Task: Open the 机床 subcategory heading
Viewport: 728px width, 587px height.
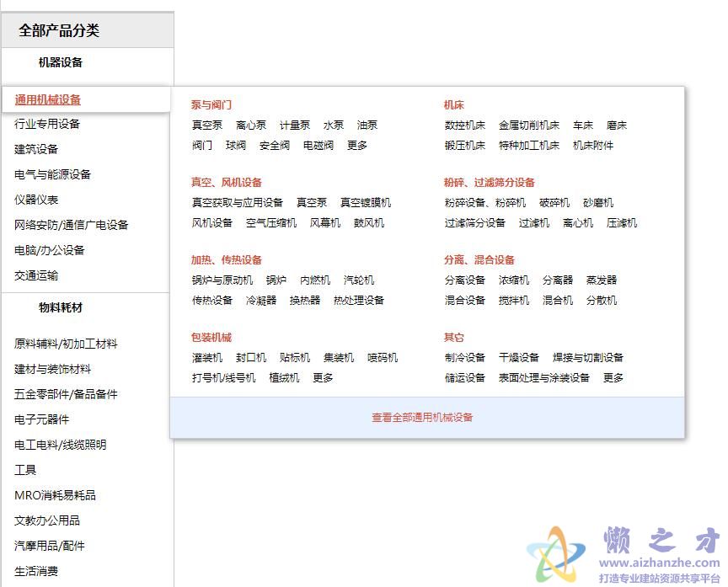Action: point(453,105)
